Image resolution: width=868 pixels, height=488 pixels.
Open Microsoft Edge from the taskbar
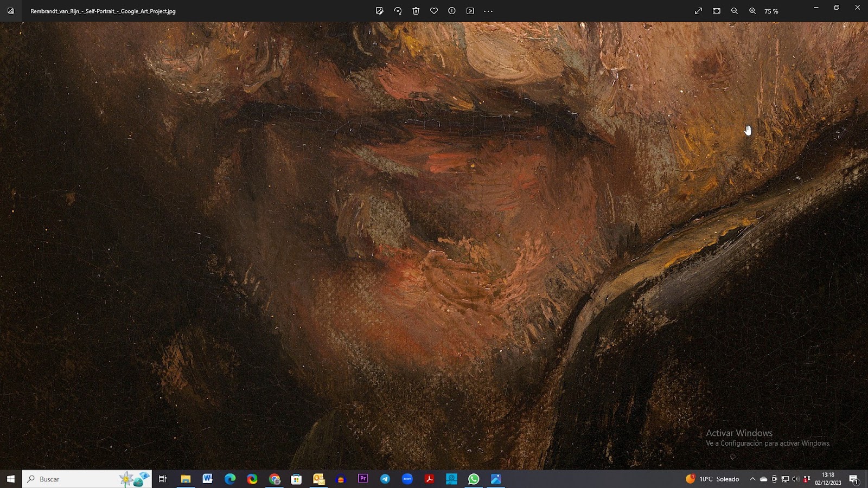[x=230, y=479]
